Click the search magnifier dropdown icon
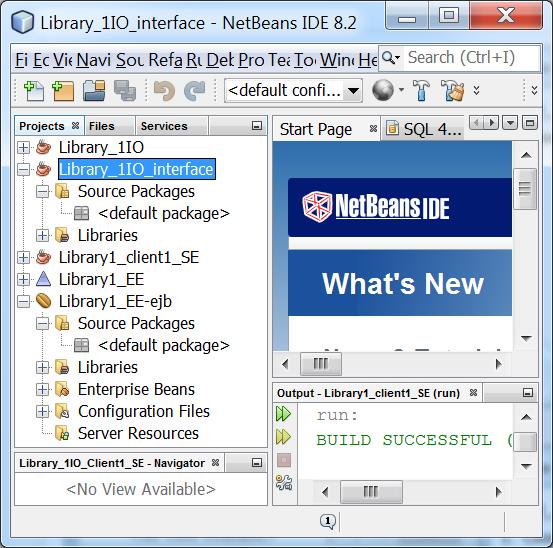The image size is (553, 548). pos(391,57)
